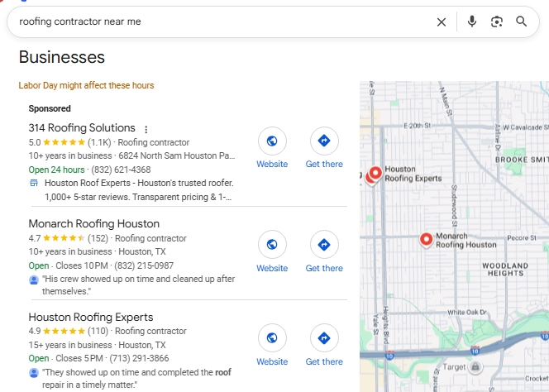Viewport: 549px width, 392px height.
Task: Start voice search with microphone icon
Action: [x=471, y=22]
